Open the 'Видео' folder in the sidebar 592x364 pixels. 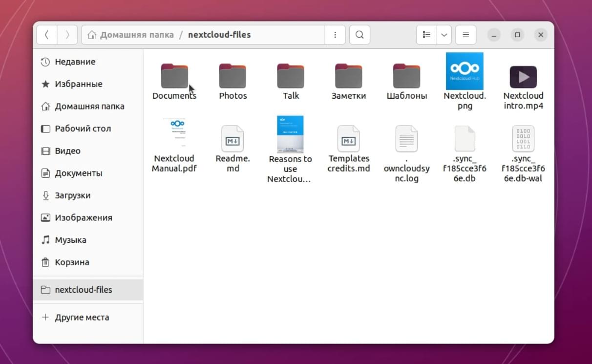pos(88,151)
